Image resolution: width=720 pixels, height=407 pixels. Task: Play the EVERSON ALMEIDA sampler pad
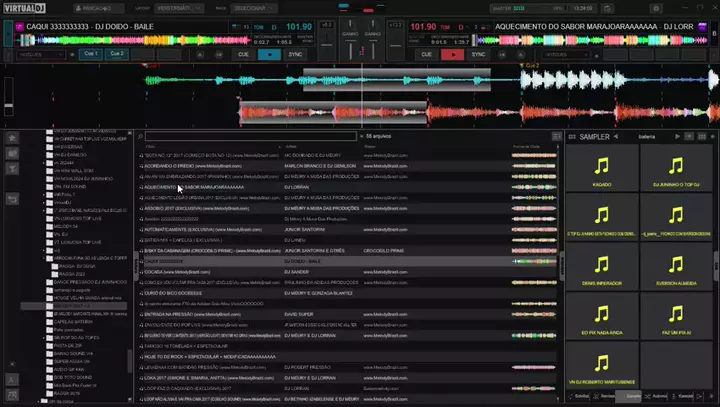pos(676,267)
